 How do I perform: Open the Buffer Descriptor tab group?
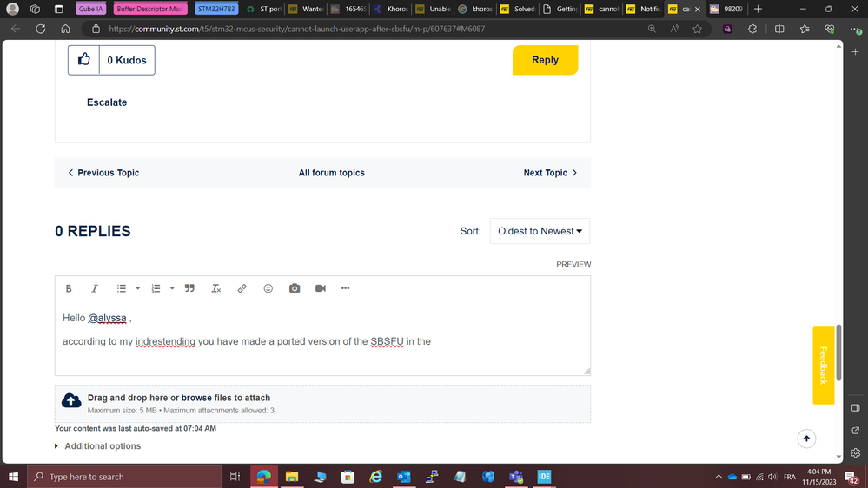(x=150, y=9)
